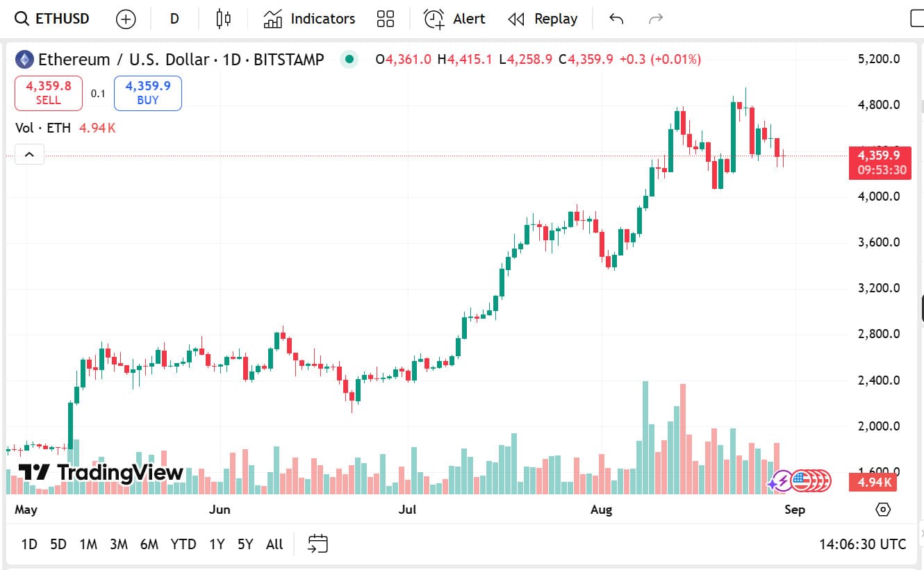Screen dimensions: 924x570
Task: Open candlestick chart style selector
Action: (x=223, y=19)
